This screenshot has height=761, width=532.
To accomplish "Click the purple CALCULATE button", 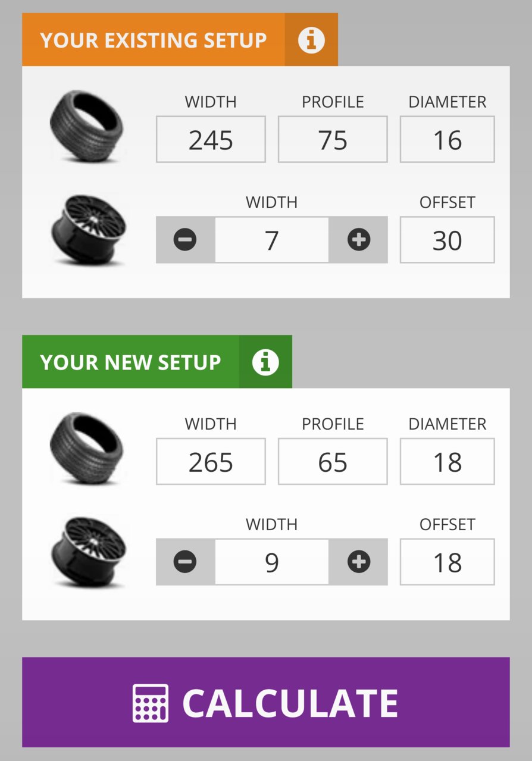I will coord(266,702).
